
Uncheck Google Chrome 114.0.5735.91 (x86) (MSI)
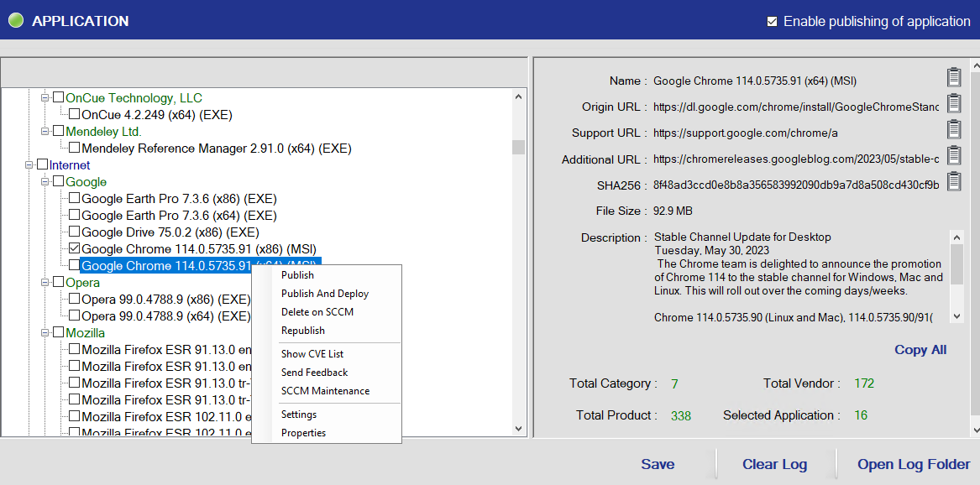[75, 249]
